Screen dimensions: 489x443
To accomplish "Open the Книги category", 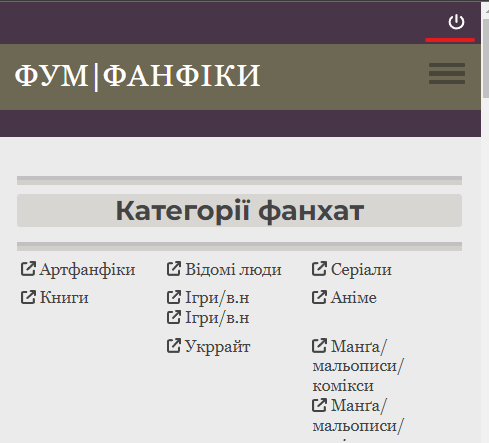I will [64, 297].
